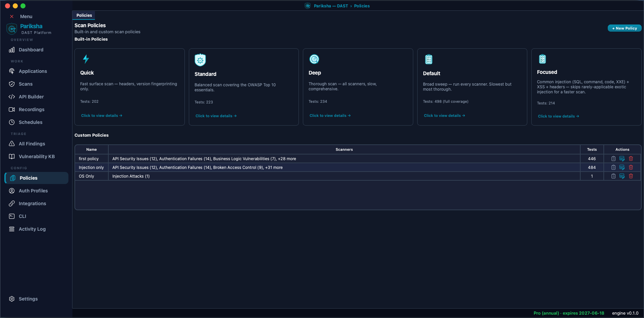Open Dashboard via its bar chart icon

[x=12, y=50]
